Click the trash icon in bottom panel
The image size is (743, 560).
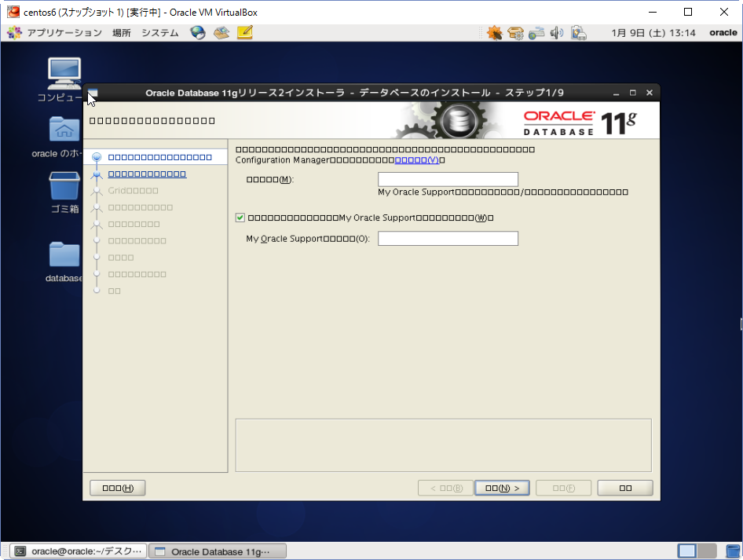tap(733, 551)
